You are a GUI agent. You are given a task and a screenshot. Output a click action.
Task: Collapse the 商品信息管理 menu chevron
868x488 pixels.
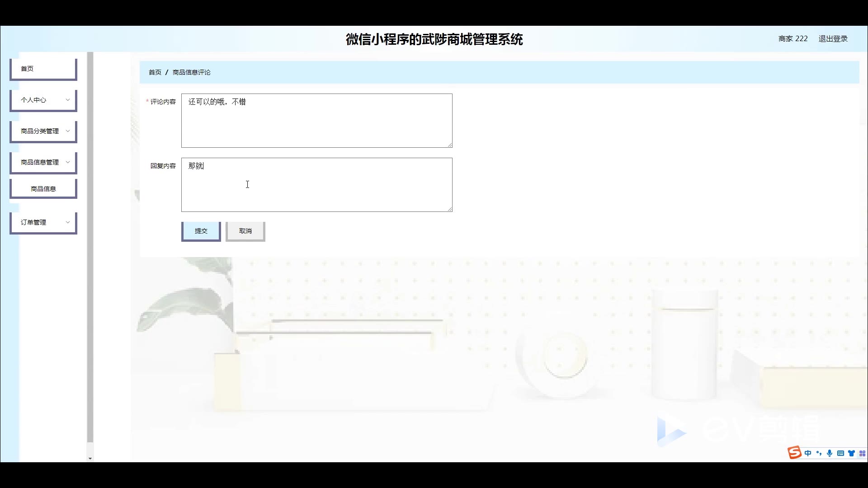(x=68, y=162)
